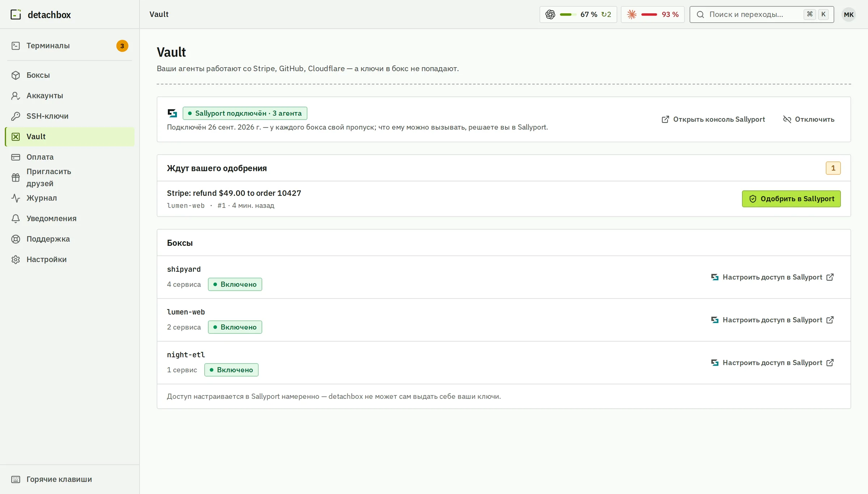Click the gift icon for Пригласить друзей
The image size is (868, 494).
pyautogui.click(x=16, y=177)
